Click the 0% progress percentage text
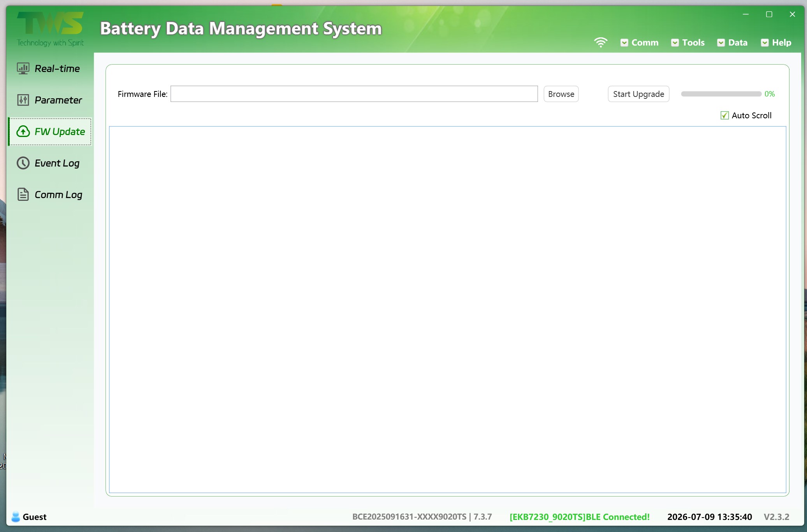 770,94
